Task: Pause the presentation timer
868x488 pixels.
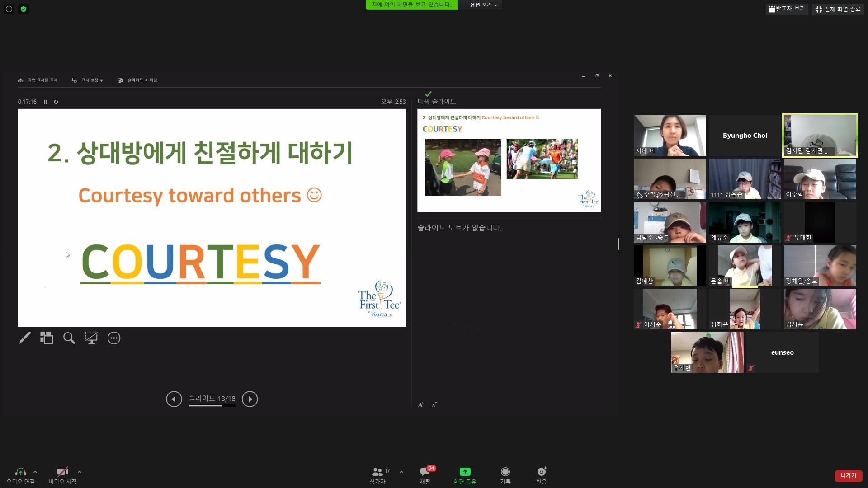Action: [45, 102]
